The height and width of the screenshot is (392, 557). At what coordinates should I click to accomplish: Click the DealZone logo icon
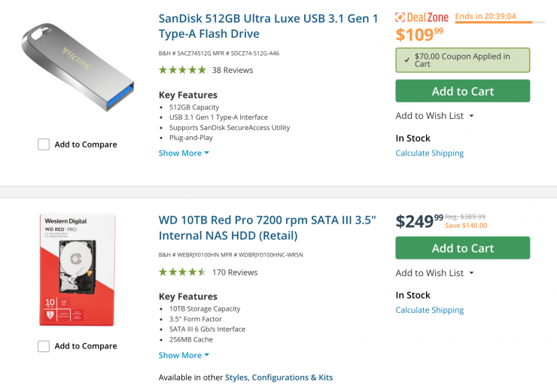[400, 17]
